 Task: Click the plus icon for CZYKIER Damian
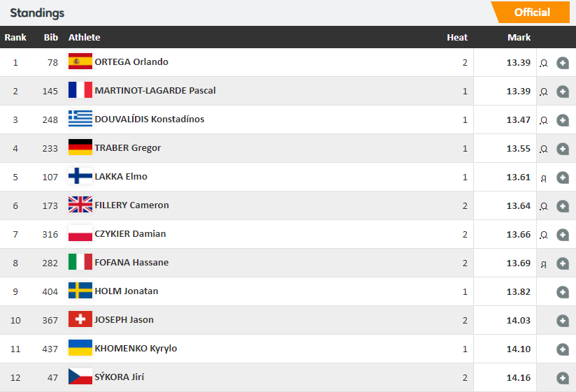pyautogui.click(x=563, y=235)
